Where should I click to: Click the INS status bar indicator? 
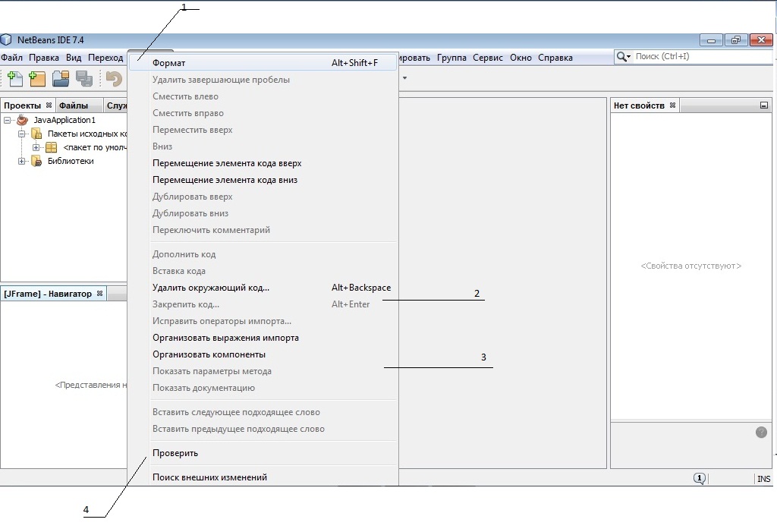point(763,479)
